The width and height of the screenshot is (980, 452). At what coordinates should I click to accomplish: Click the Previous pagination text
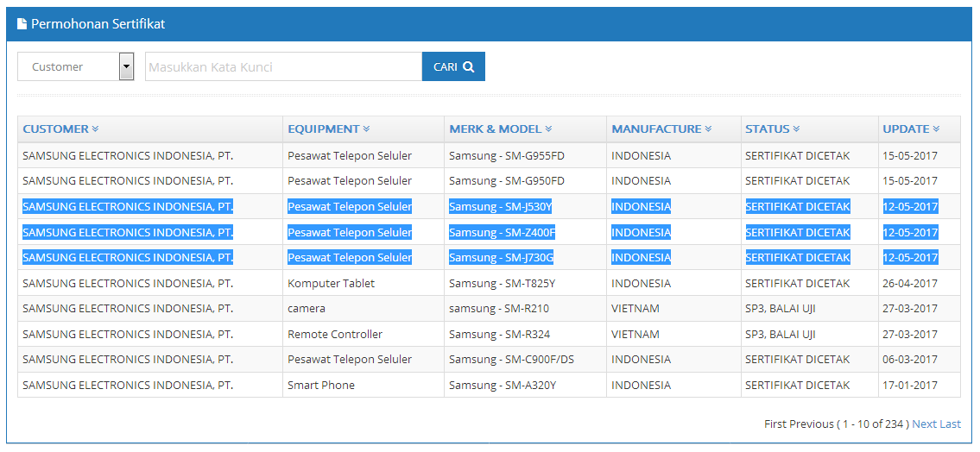pyautogui.click(x=812, y=424)
